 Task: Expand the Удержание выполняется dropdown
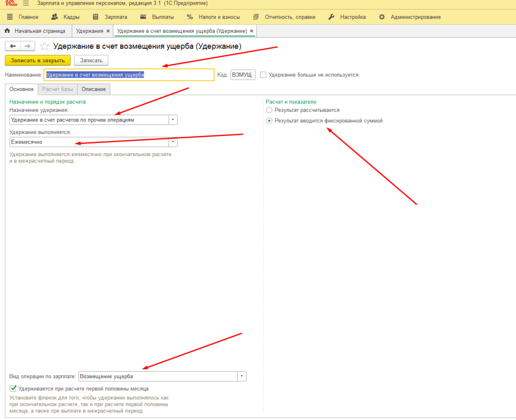173,143
